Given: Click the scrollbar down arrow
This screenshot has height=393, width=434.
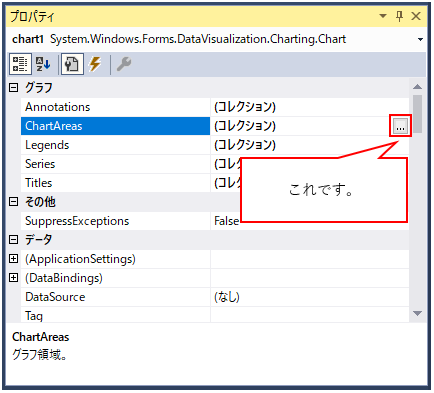Looking at the screenshot, I should point(417,313).
